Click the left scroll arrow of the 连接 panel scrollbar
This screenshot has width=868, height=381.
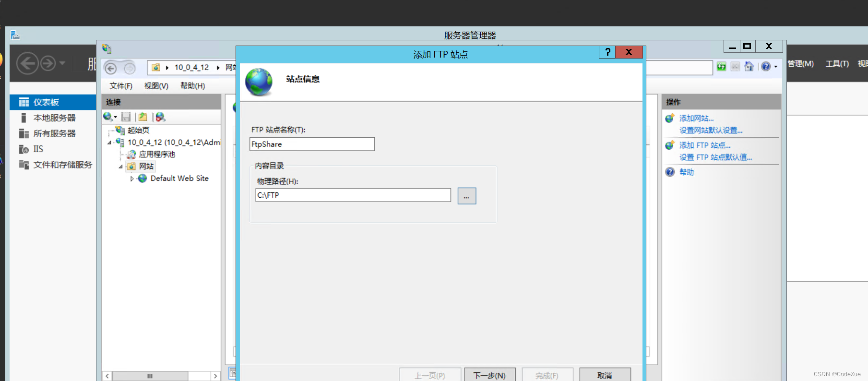click(x=107, y=376)
